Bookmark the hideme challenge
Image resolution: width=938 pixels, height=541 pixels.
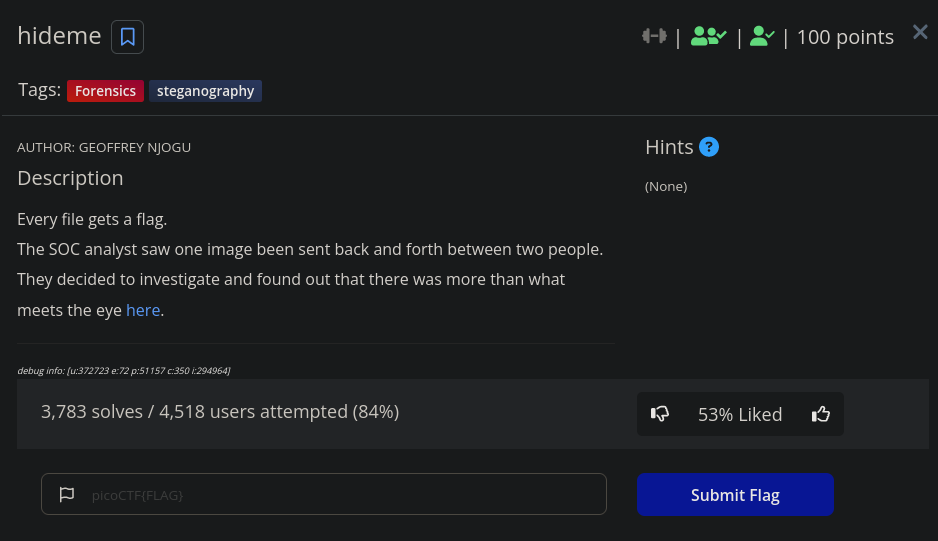click(x=127, y=37)
